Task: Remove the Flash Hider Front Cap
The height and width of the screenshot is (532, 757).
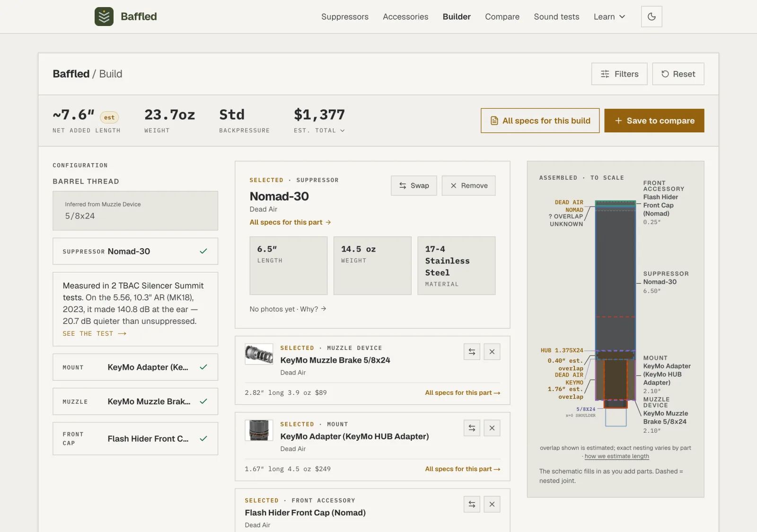Action: click(492, 504)
